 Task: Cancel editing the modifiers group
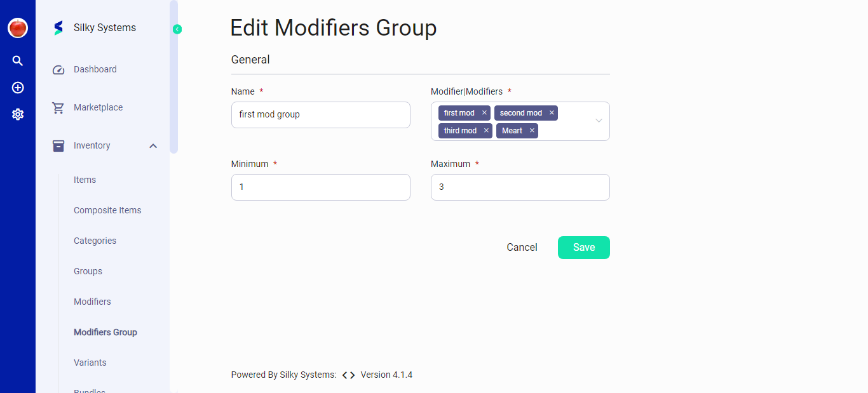tap(522, 247)
